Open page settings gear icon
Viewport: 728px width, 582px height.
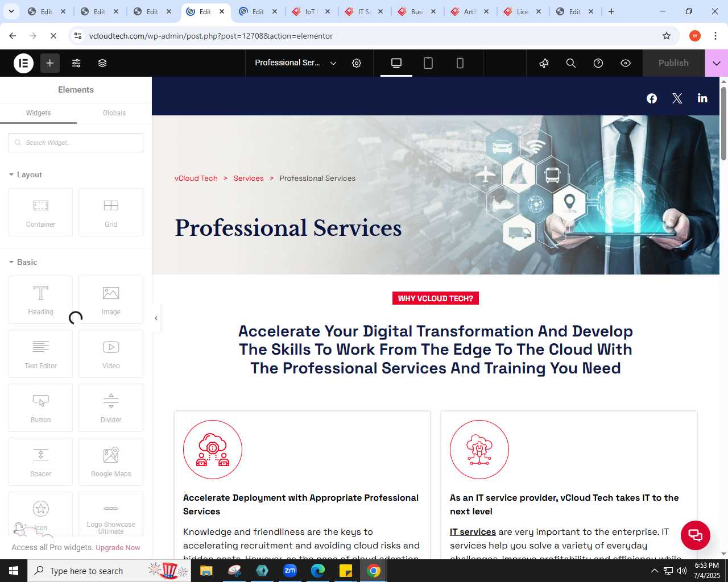tap(357, 63)
